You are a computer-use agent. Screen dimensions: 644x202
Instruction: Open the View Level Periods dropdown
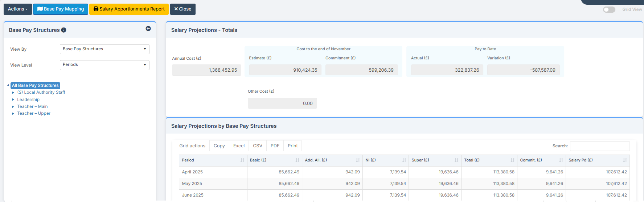point(104,65)
